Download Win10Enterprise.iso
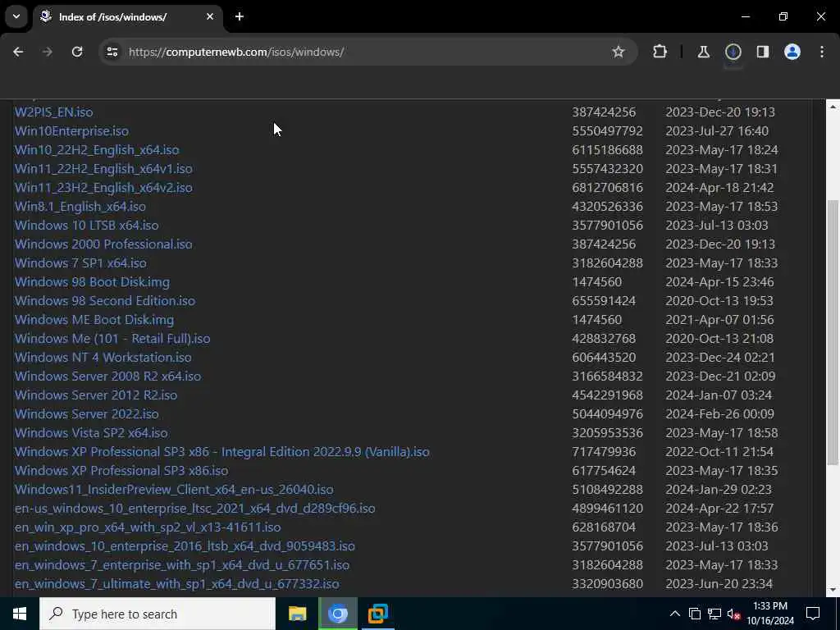Screen dimensions: 840x630 coord(71,130)
